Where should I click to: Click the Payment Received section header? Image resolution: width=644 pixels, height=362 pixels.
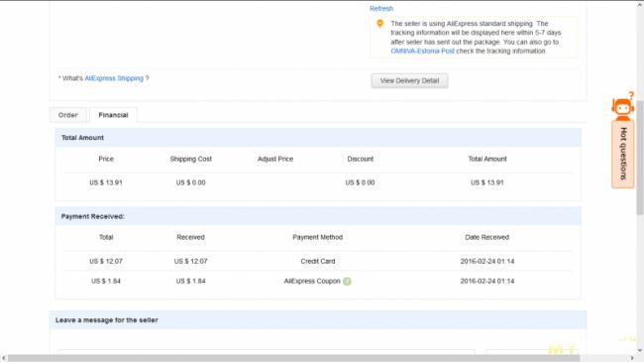318,216
